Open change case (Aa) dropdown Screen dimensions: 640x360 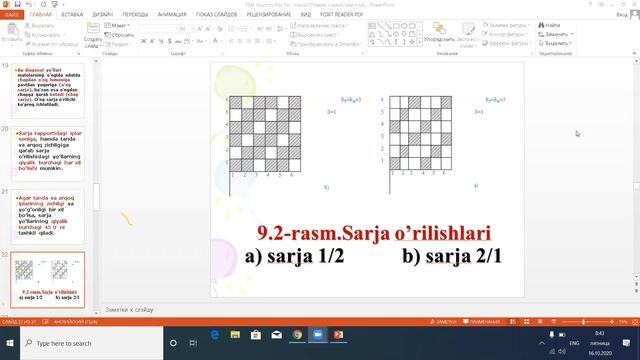[200, 41]
